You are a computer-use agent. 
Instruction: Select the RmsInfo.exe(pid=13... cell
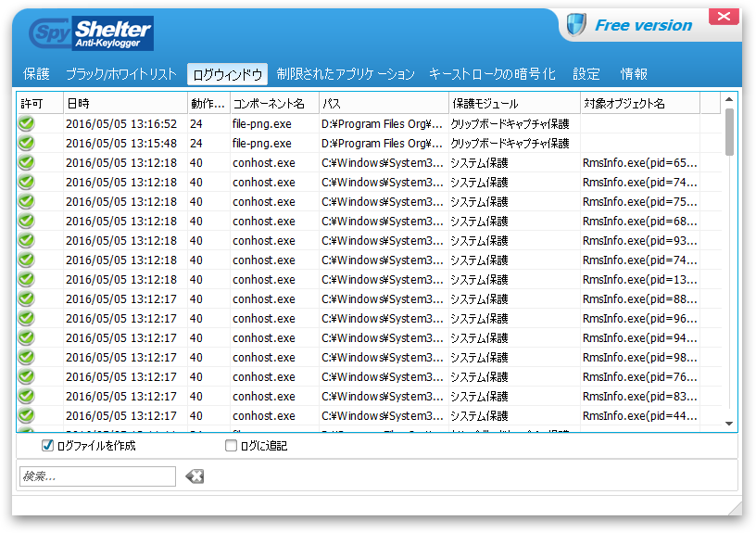640,280
